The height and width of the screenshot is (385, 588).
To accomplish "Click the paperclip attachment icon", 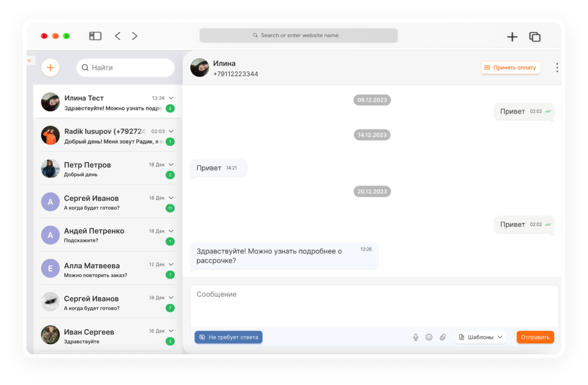I will click(x=442, y=337).
